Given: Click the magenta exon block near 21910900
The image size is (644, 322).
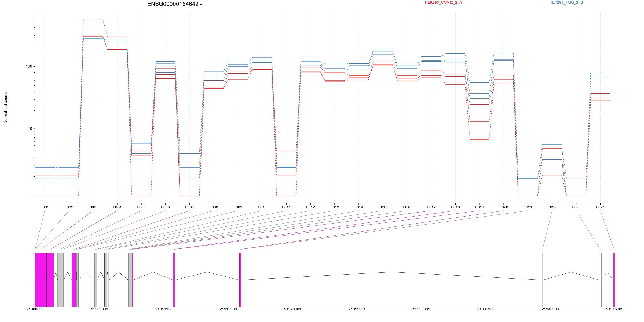Looking at the screenshot, I should [x=174, y=280].
